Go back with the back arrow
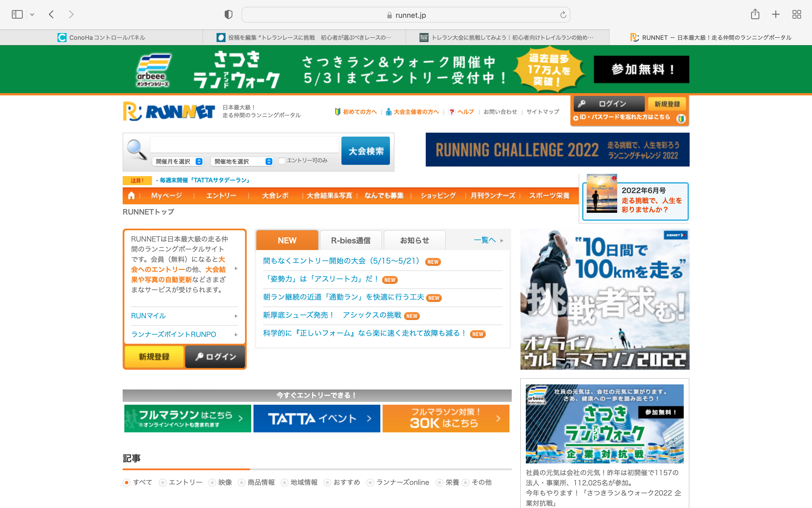The height and width of the screenshot is (508, 812). (51, 14)
